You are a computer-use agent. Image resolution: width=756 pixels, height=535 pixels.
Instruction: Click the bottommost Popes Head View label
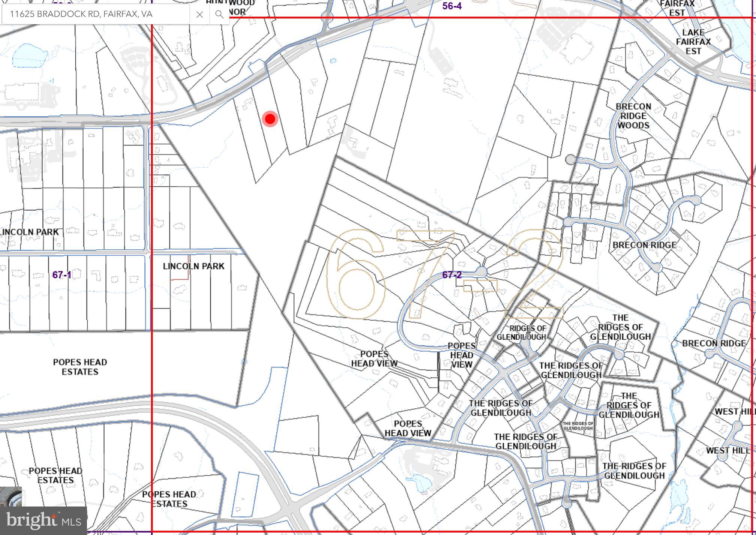tap(408, 428)
